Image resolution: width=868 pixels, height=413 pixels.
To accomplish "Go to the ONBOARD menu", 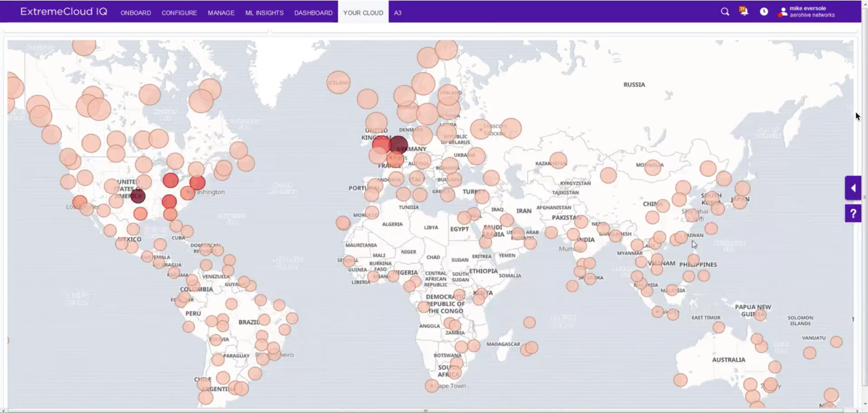I will tap(136, 13).
